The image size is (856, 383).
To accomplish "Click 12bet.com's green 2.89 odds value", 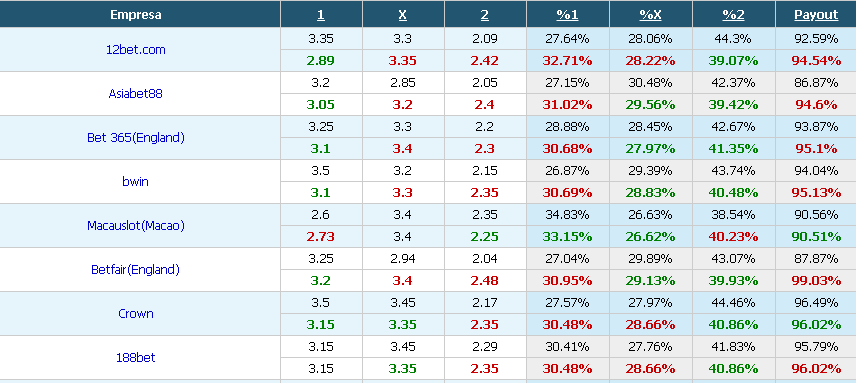I will point(320,61).
